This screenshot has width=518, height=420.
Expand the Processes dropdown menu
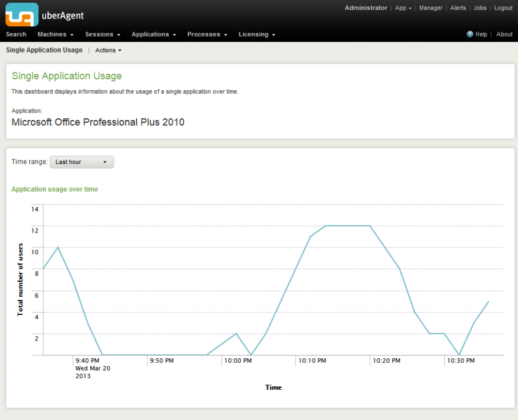[x=206, y=34]
